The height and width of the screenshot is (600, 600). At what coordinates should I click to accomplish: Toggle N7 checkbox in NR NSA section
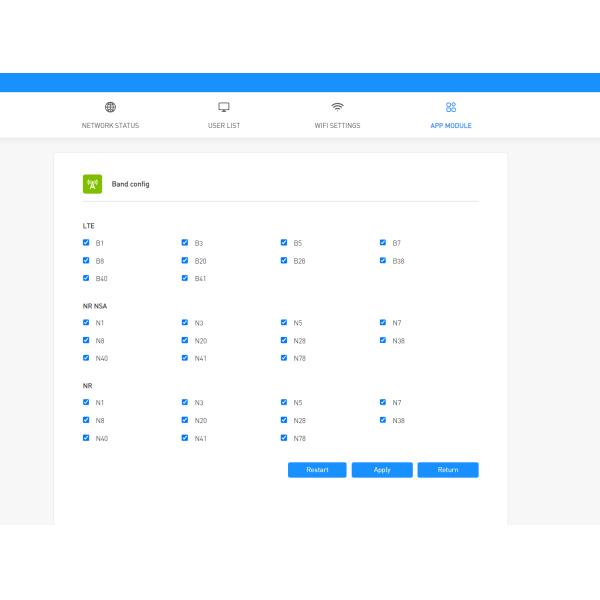[383, 322]
